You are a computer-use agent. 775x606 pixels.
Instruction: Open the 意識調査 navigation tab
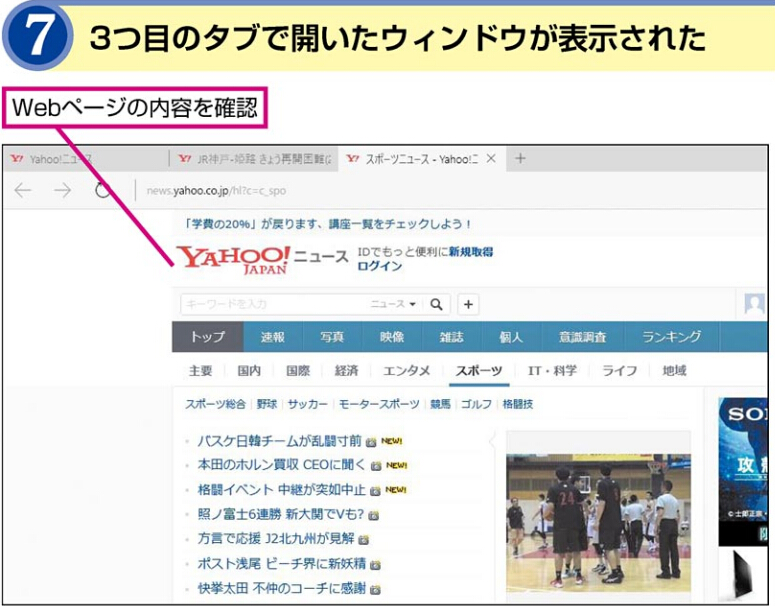tap(583, 337)
